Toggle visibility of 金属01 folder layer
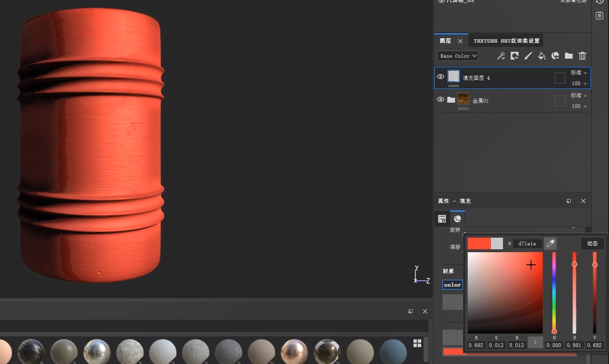This screenshot has height=364, width=609. click(x=440, y=100)
